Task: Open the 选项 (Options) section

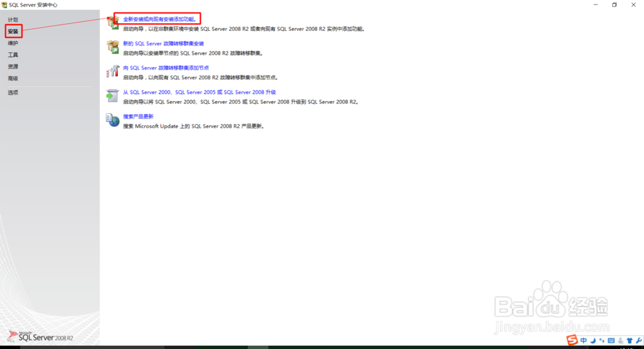Action: coord(13,92)
